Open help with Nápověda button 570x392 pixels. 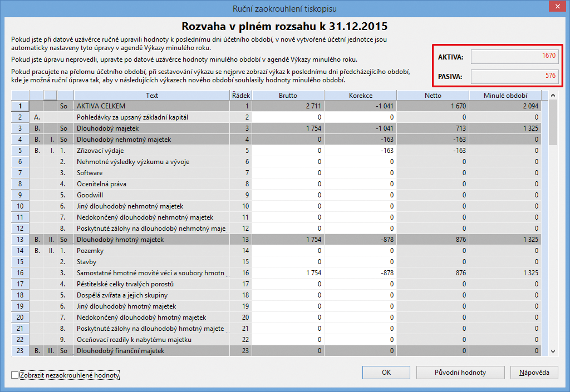pyautogui.click(x=534, y=373)
